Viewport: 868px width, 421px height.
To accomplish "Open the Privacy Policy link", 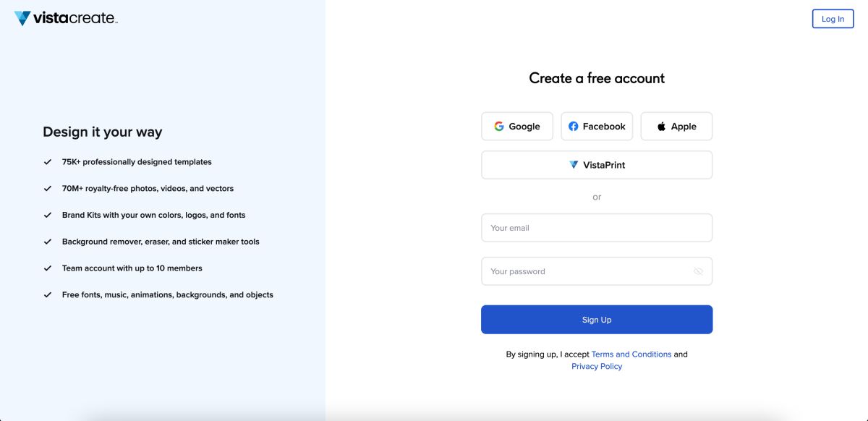I will click(597, 367).
